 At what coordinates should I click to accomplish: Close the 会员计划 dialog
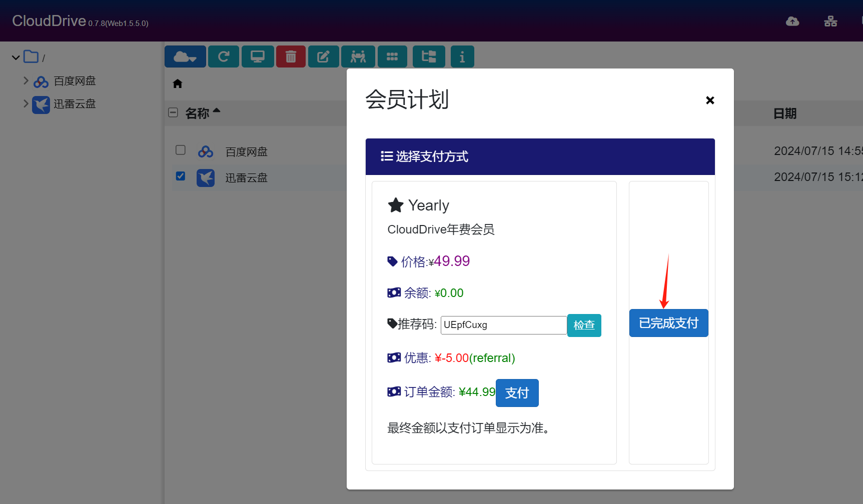710,100
